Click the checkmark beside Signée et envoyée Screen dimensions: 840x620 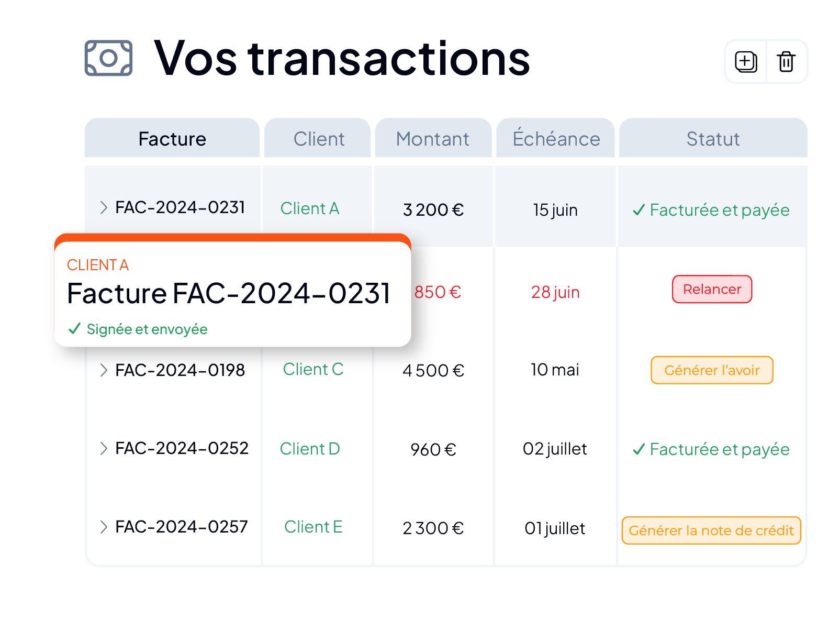[x=74, y=328]
